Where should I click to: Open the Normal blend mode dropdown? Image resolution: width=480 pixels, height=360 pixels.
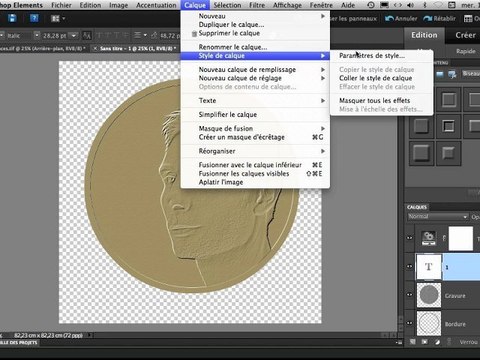[438, 217]
